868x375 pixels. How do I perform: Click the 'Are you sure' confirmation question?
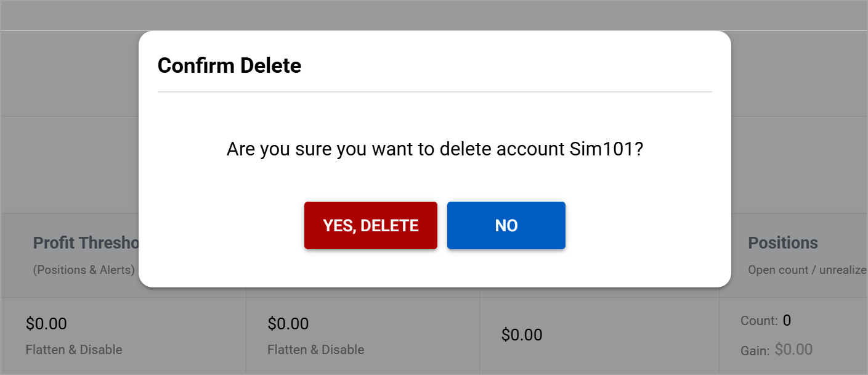434,149
